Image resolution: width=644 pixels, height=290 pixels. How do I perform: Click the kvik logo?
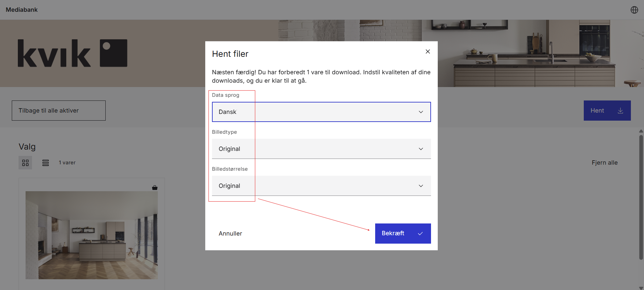pyautogui.click(x=72, y=53)
